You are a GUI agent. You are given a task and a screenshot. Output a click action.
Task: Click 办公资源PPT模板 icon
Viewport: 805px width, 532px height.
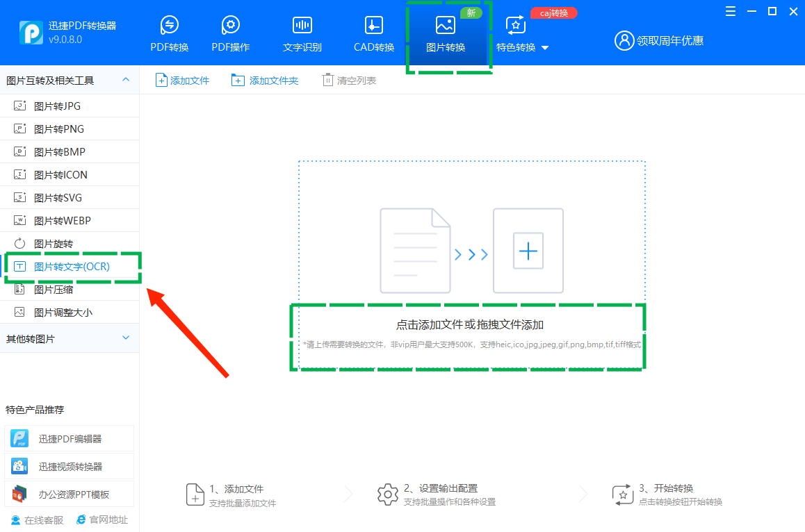click(19, 494)
